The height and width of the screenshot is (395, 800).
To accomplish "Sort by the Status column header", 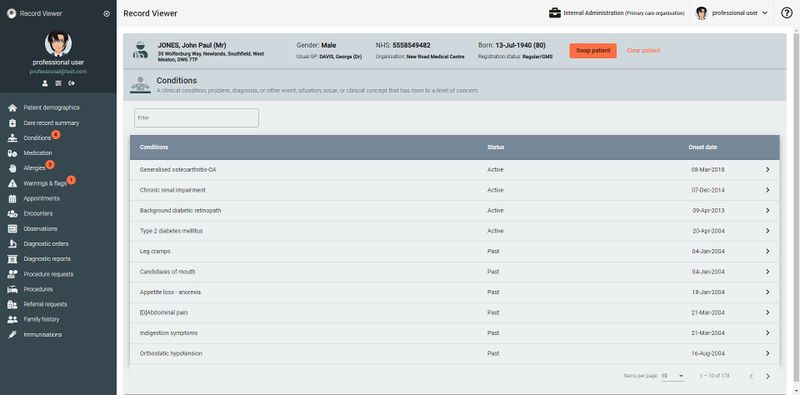I will (x=495, y=147).
